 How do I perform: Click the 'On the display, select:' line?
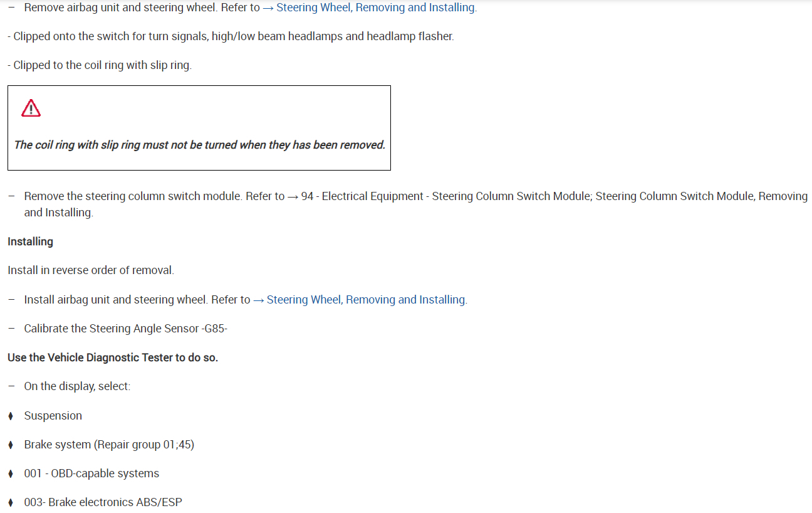pos(77,386)
